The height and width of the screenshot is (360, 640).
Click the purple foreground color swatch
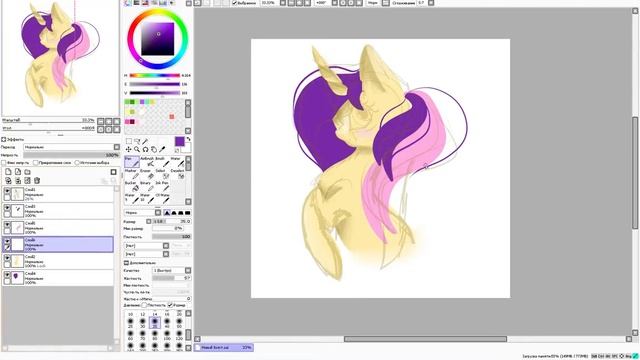[180, 142]
